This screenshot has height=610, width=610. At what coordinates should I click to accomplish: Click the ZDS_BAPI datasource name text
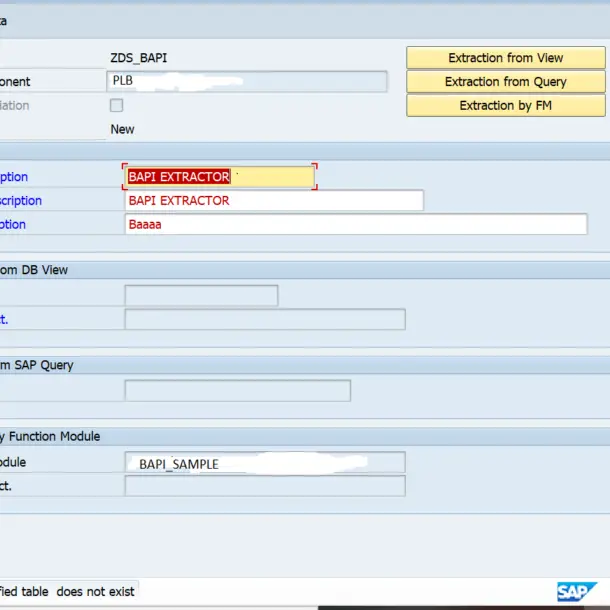click(138, 58)
